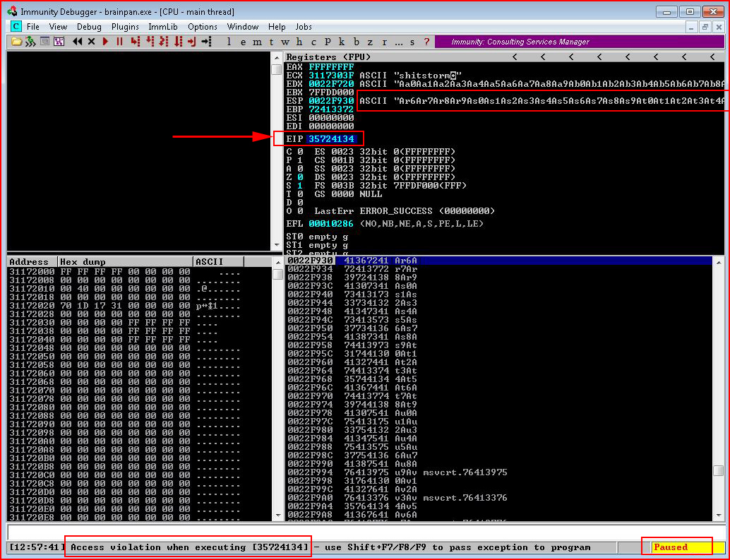Show References with the 'r' button
The image size is (730, 560).
pyautogui.click(x=384, y=42)
